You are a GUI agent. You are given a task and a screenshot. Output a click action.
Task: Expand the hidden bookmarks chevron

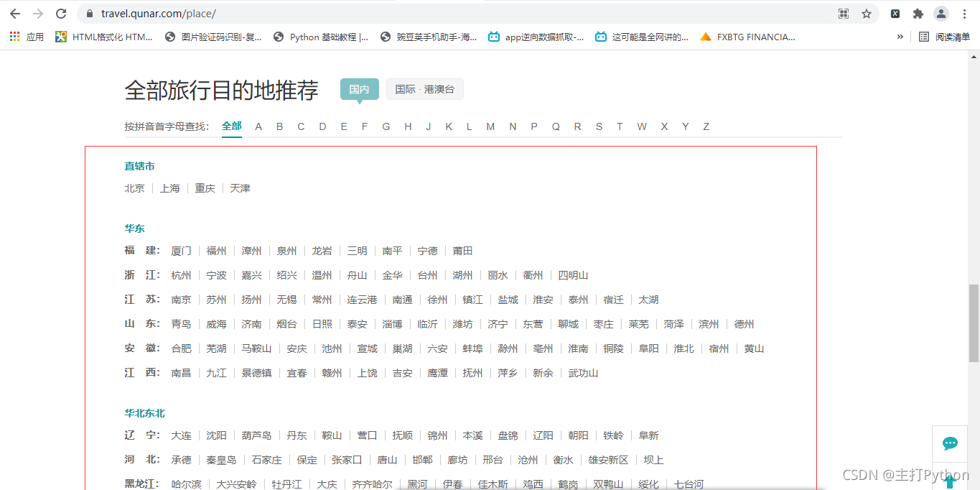[x=900, y=37]
